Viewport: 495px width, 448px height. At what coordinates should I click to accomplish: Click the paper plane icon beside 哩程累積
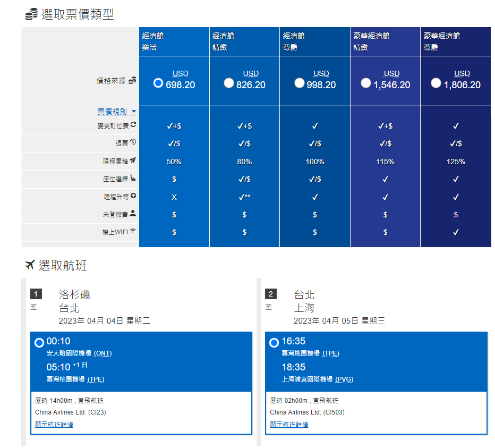133,160
